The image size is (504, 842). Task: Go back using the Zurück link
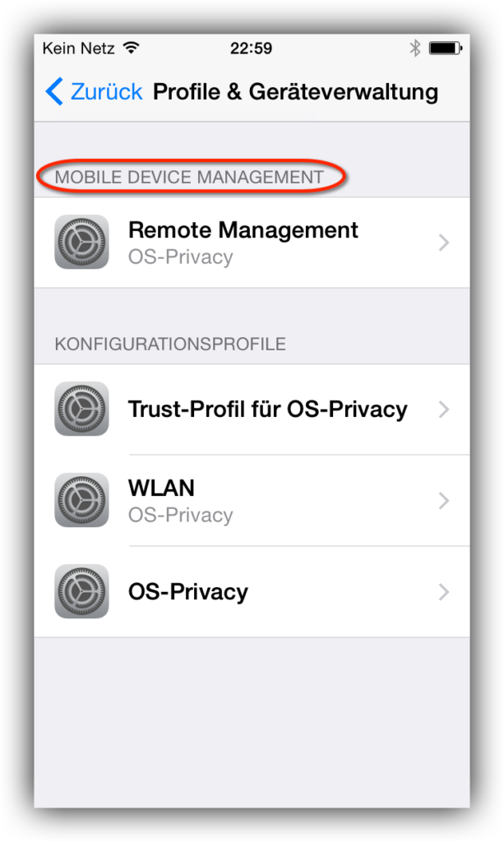pyautogui.click(x=106, y=92)
